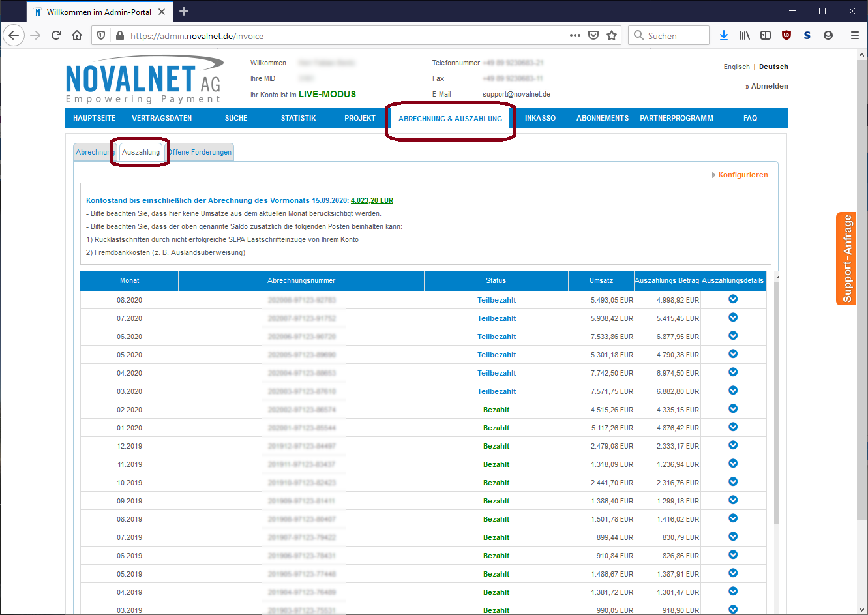Screen dimensions: 868x615
Task: Expand payout details for 02.2020
Action: (733, 409)
